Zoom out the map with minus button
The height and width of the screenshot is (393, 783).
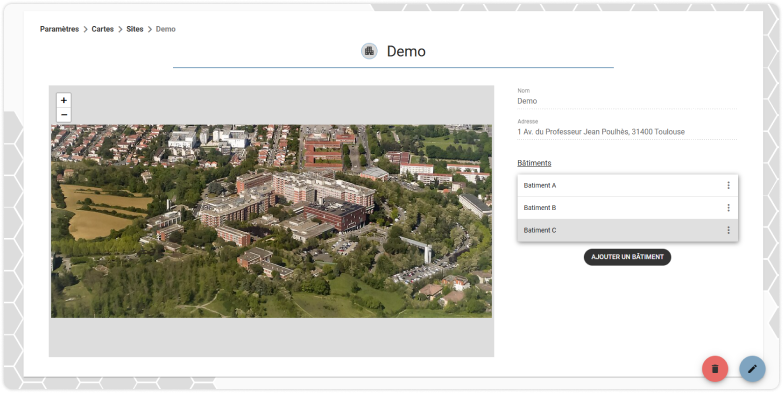pos(64,115)
